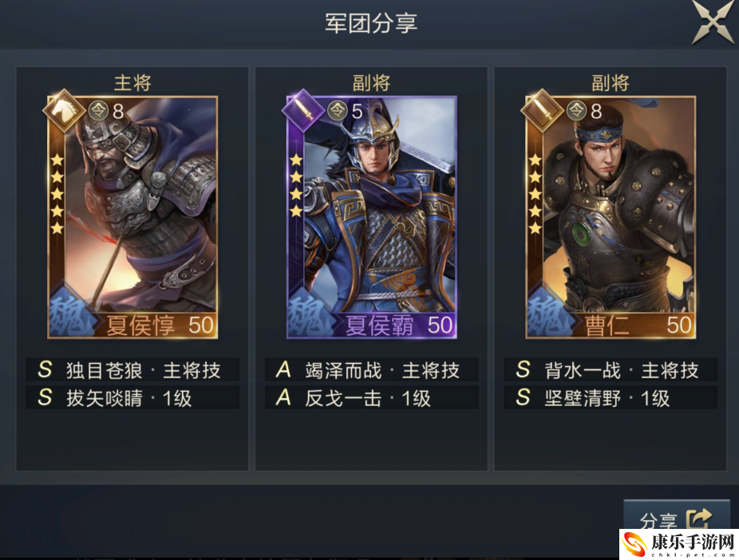Open 夏侯霸 general portrait card

coord(372,217)
